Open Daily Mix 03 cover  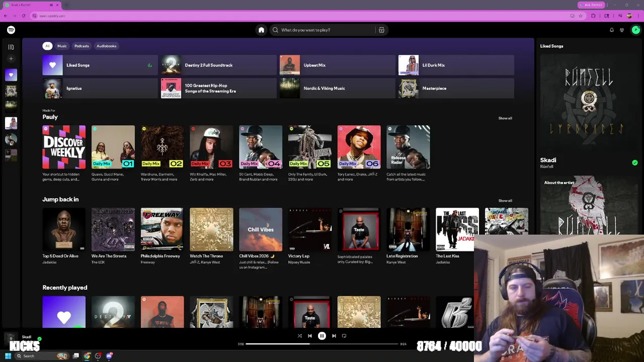pos(211,147)
